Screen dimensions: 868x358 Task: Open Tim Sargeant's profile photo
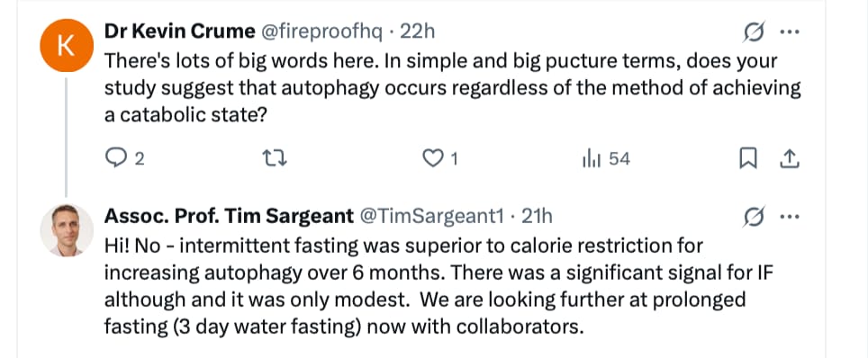click(67, 230)
